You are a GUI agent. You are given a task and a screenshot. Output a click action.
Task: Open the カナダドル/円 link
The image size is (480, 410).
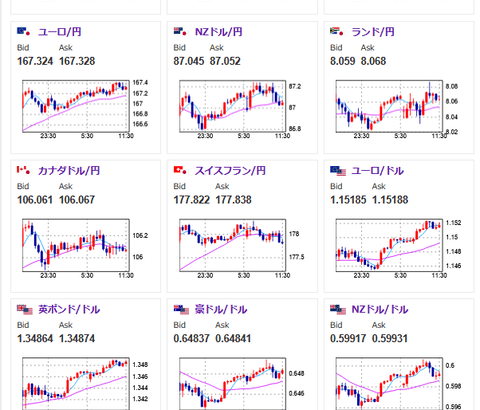point(69,171)
